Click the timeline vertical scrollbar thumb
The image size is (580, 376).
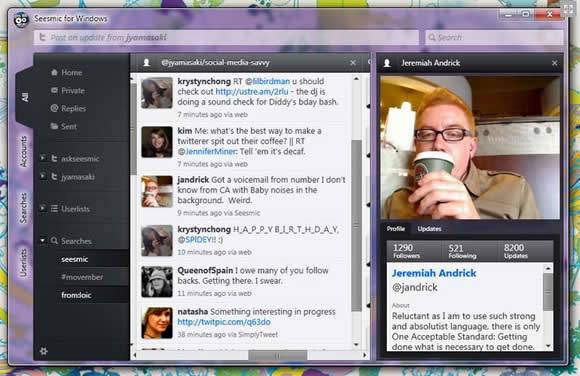[x=356, y=226]
